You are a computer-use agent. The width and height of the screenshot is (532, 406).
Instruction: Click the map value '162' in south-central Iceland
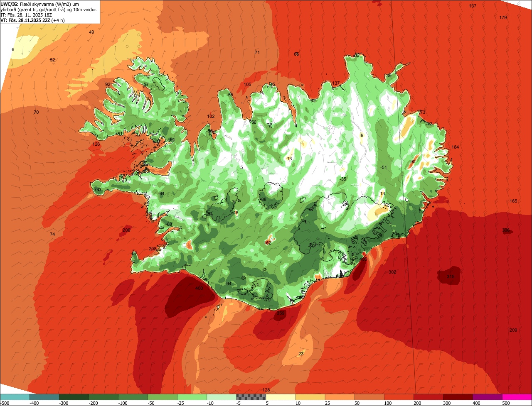coord(268,242)
